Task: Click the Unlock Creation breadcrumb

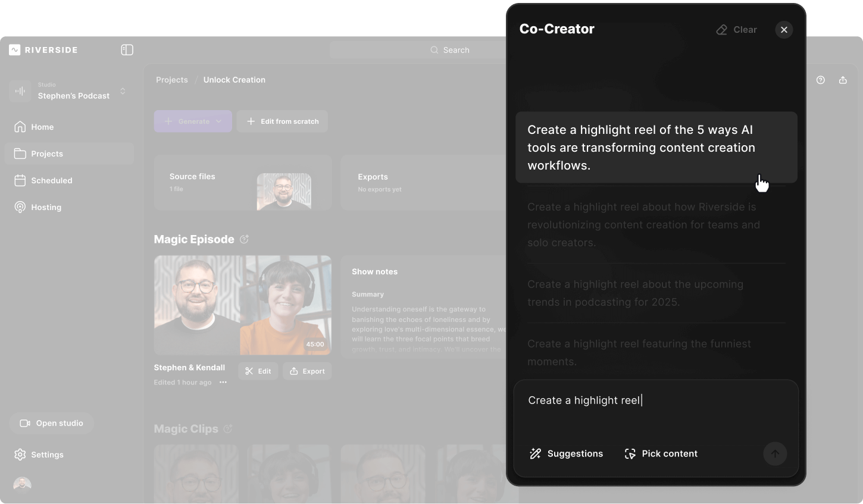Action: 234,80
